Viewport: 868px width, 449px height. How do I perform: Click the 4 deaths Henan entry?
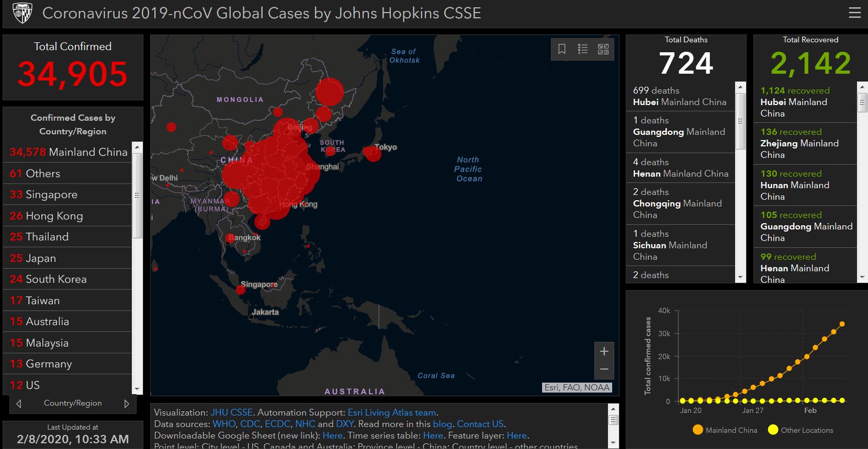pyautogui.click(x=681, y=168)
